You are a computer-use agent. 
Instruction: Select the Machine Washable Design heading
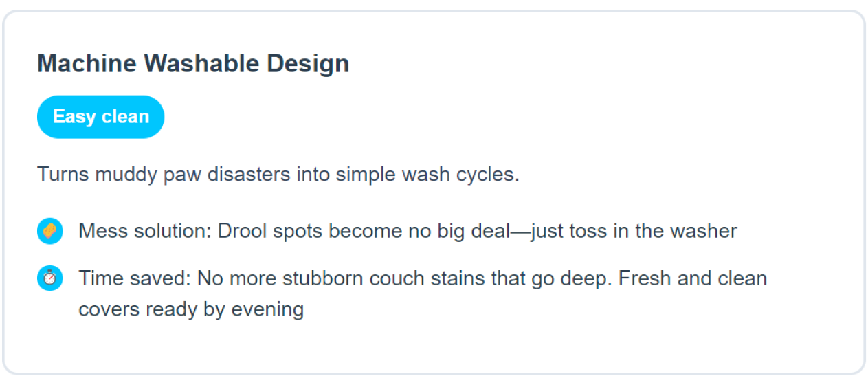(192, 63)
